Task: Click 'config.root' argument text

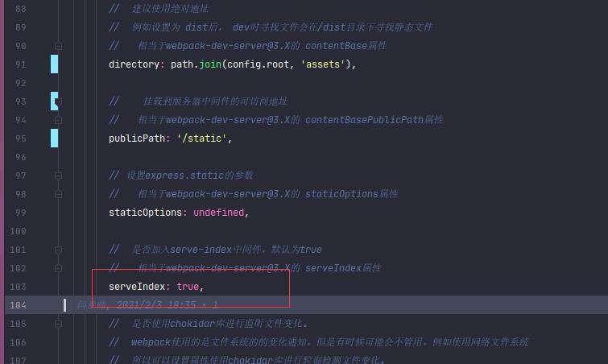Action: tap(259, 64)
